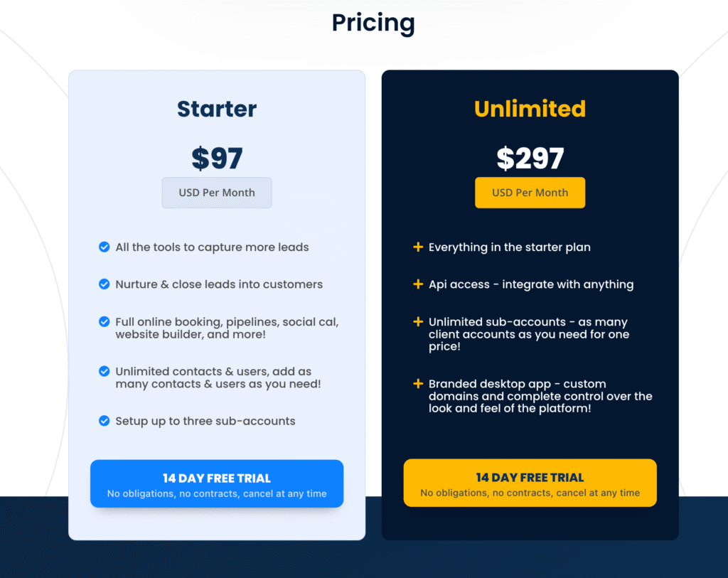
Task: Click the gray USD Per Month badge
Action: (x=217, y=193)
